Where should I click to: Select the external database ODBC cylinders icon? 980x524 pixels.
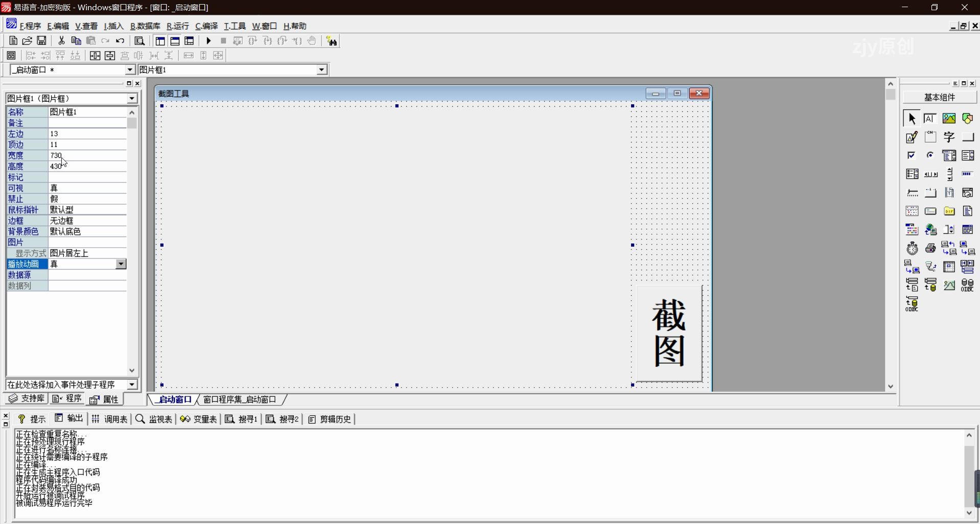coord(968,285)
